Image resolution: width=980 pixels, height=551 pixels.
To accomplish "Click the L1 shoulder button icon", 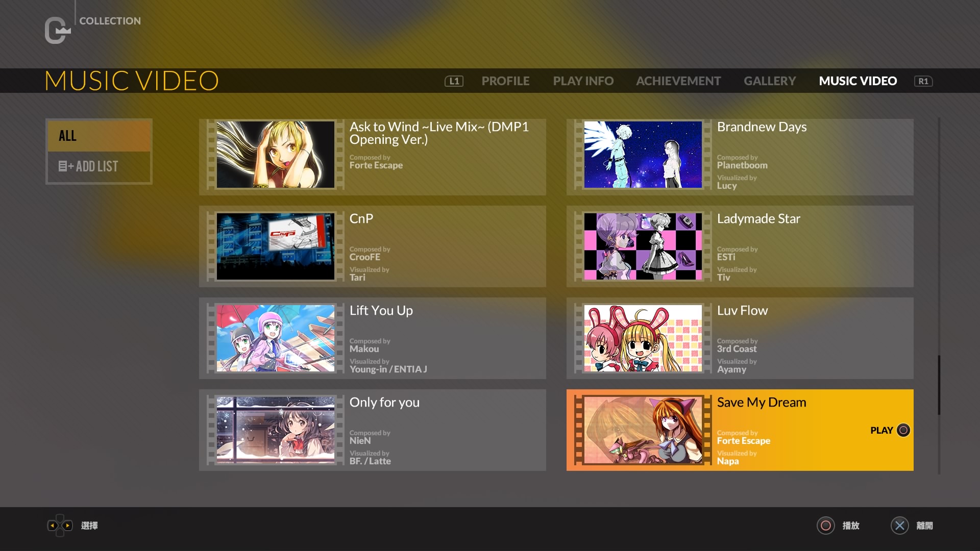I will pyautogui.click(x=454, y=81).
